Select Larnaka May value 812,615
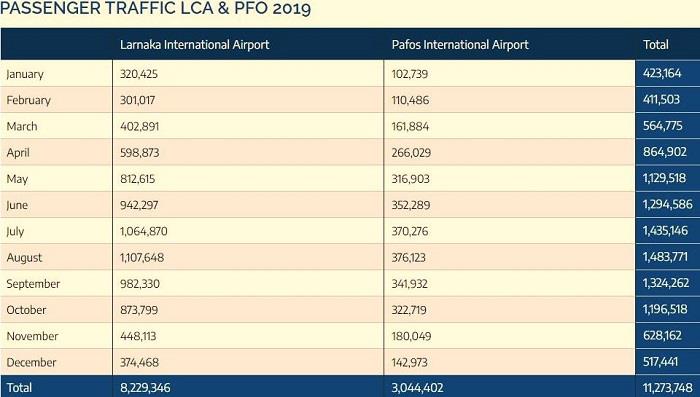This screenshot has height=397, width=700. tap(138, 179)
